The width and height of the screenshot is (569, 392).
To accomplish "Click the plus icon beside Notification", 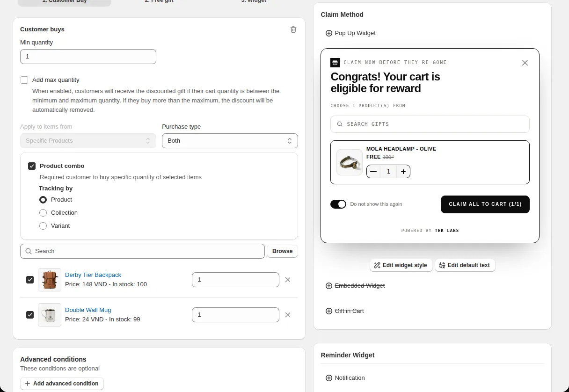I will (329, 378).
